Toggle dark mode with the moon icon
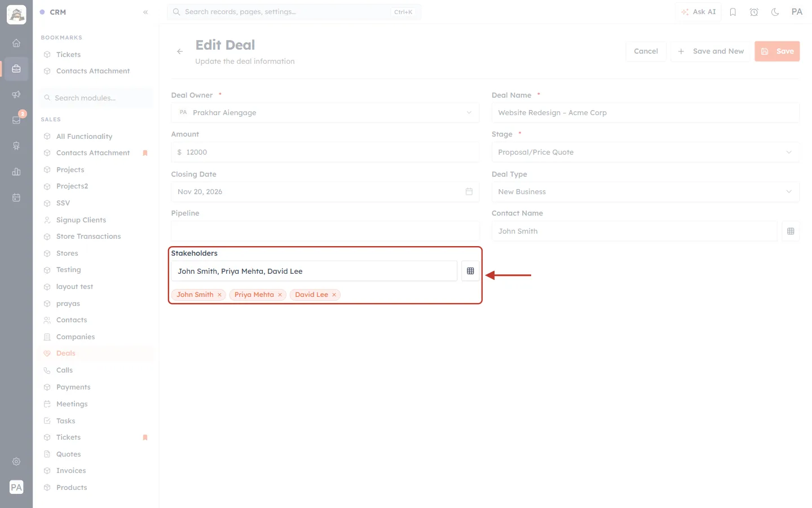This screenshot has width=812, height=508. [775, 12]
